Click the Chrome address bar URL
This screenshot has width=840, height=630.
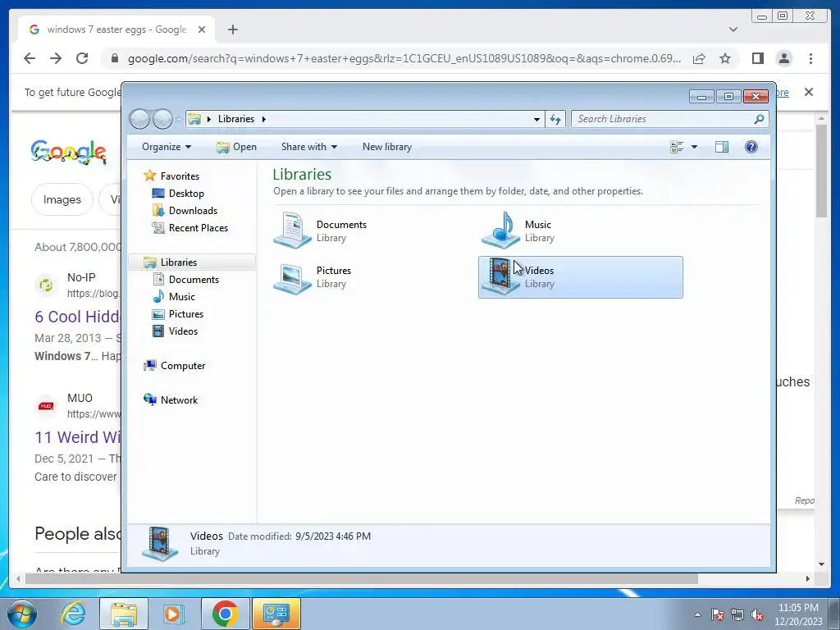pos(404,58)
